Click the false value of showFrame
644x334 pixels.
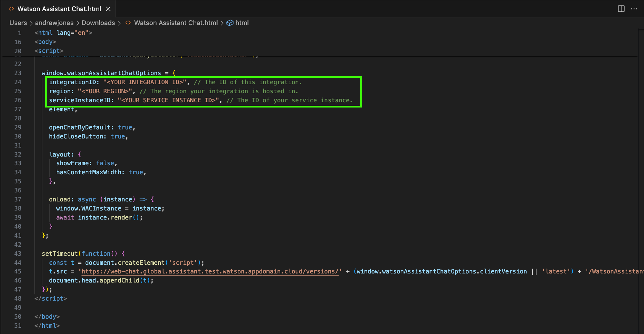point(105,163)
